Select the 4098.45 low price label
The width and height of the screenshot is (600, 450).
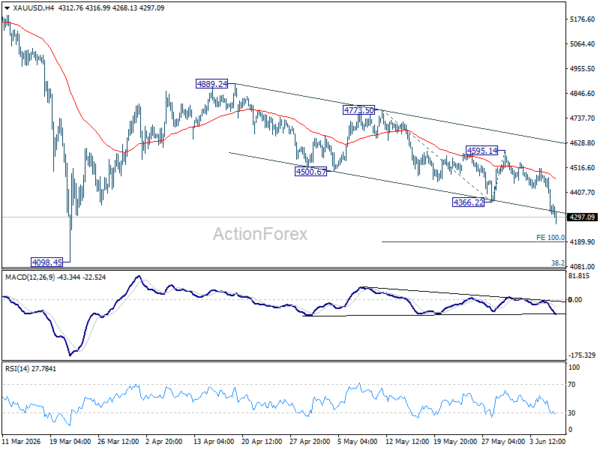click(47, 262)
